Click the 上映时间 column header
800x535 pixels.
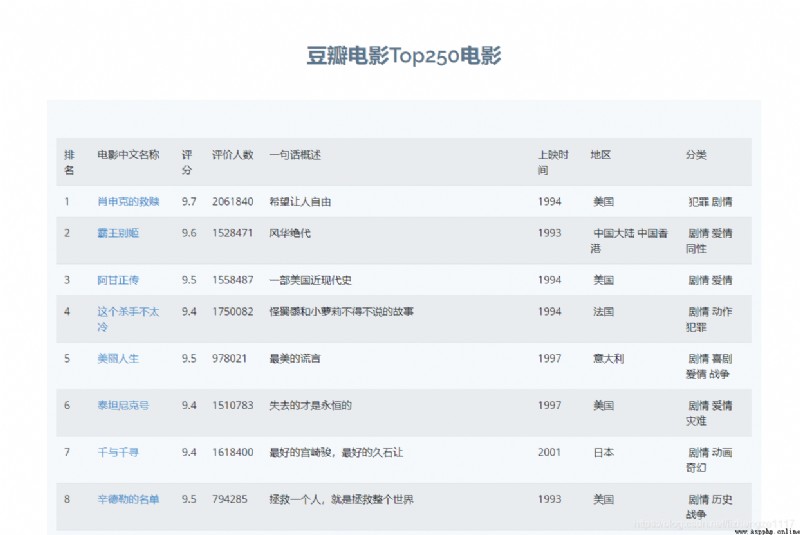tap(553, 162)
